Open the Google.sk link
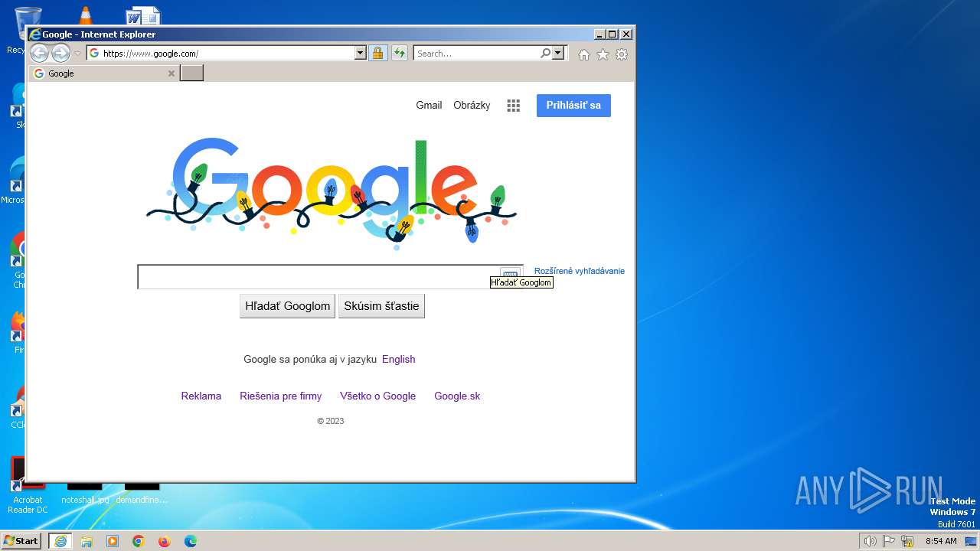The height and width of the screenshot is (551, 980). (x=457, y=396)
